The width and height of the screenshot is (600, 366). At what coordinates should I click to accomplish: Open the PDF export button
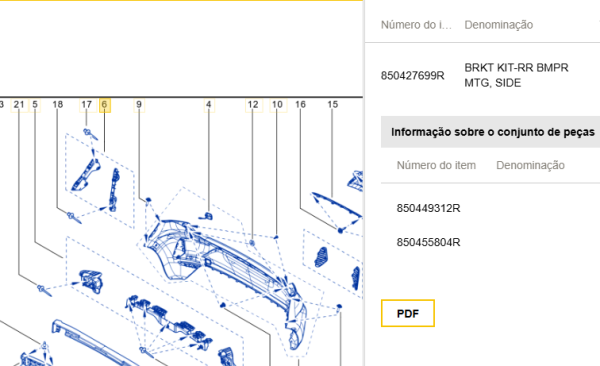pyautogui.click(x=408, y=314)
